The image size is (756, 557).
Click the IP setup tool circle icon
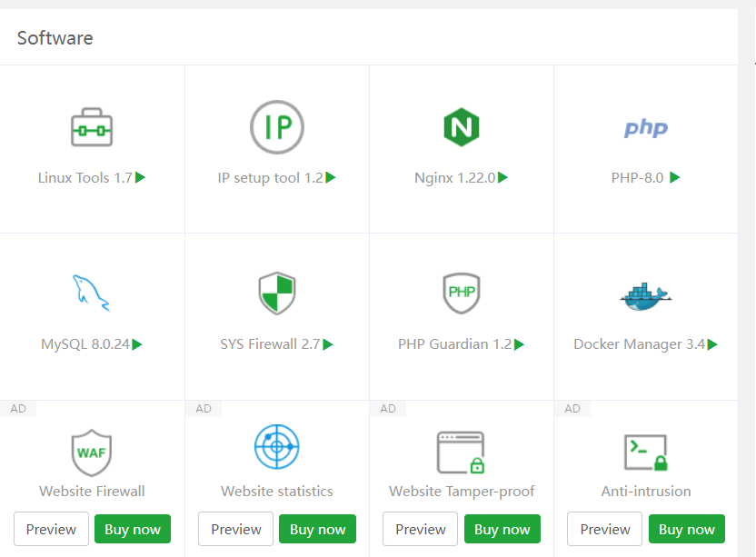pos(277,127)
